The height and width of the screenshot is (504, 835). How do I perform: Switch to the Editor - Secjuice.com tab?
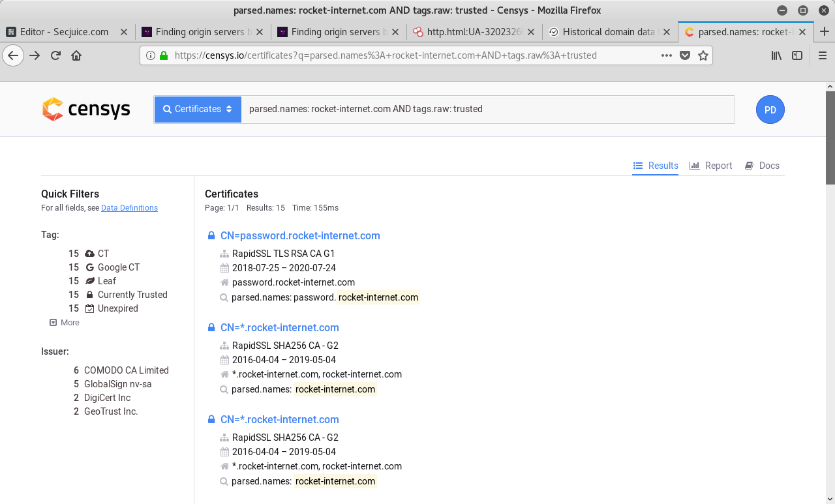click(x=64, y=31)
